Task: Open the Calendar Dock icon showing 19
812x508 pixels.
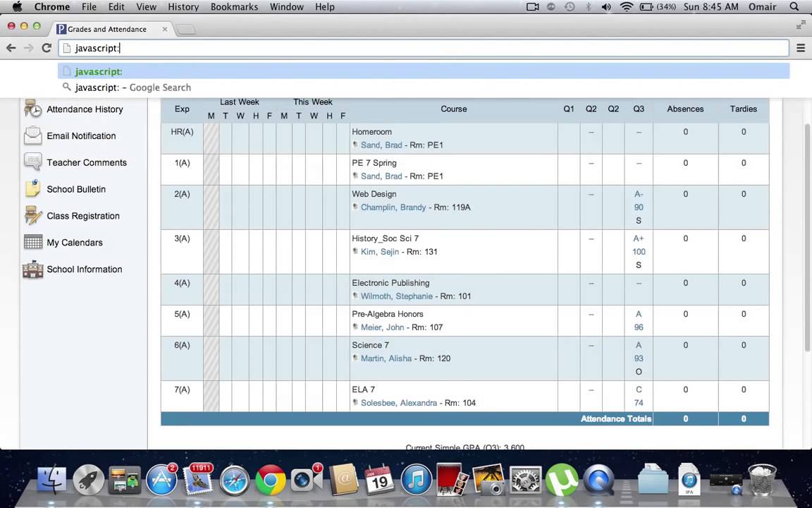Action: pos(380,480)
